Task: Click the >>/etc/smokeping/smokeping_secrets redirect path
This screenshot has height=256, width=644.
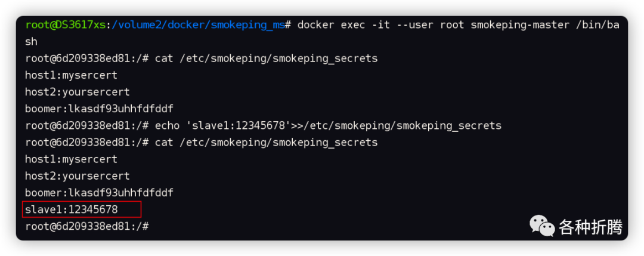Action: [x=397, y=126]
